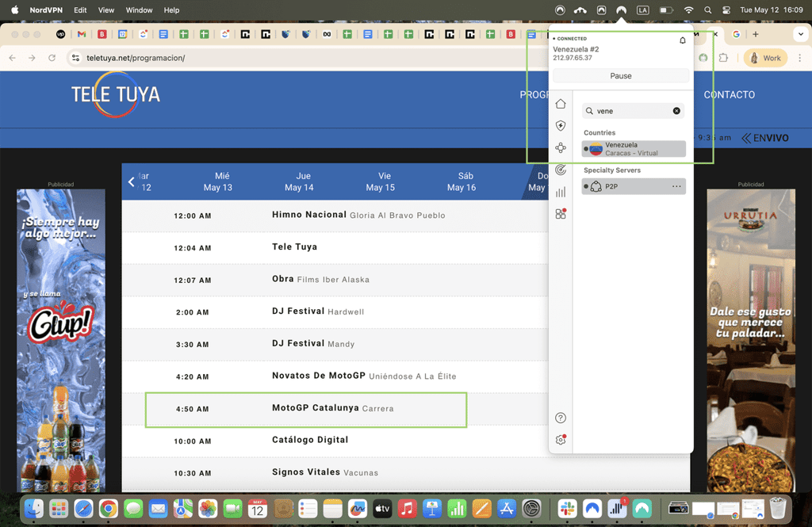Click the DJ Festival Mandy entry
Image resolution: width=812 pixels, height=527 pixels.
point(313,344)
